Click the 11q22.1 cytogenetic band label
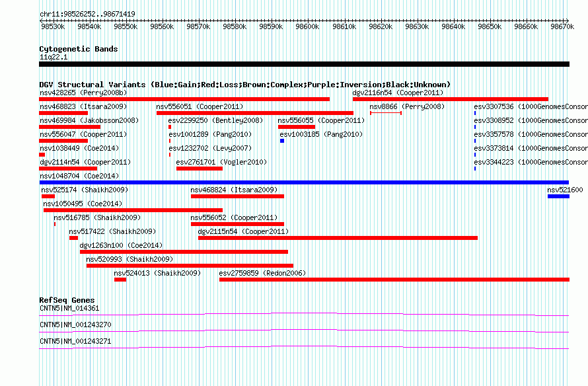This screenshot has width=588, height=386. pyautogui.click(x=54, y=57)
